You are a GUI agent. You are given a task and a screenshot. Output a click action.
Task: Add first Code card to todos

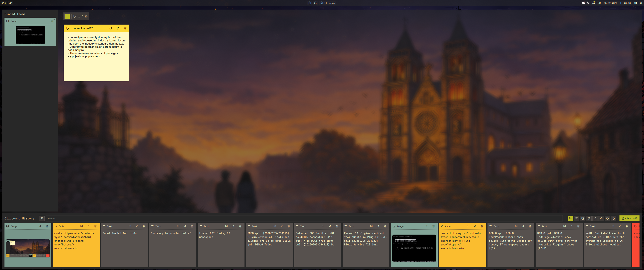[x=81, y=226]
